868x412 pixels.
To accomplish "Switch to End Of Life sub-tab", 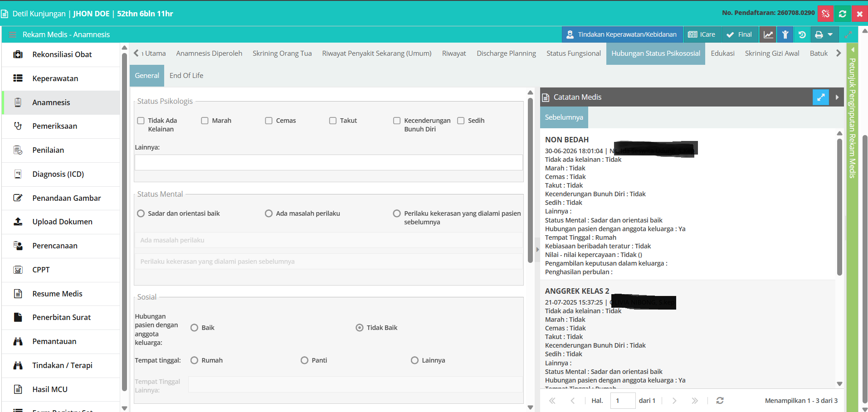I will [x=186, y=76].
